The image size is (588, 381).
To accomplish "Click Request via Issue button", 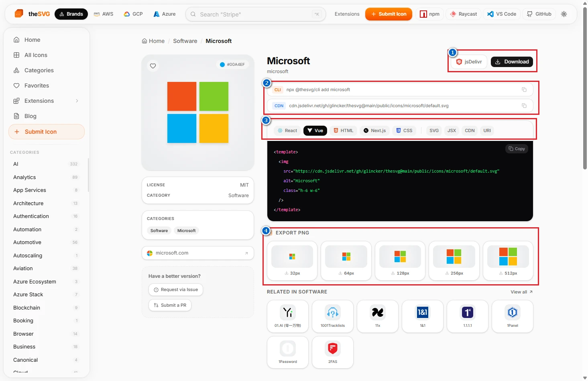I will coord(175,289).
